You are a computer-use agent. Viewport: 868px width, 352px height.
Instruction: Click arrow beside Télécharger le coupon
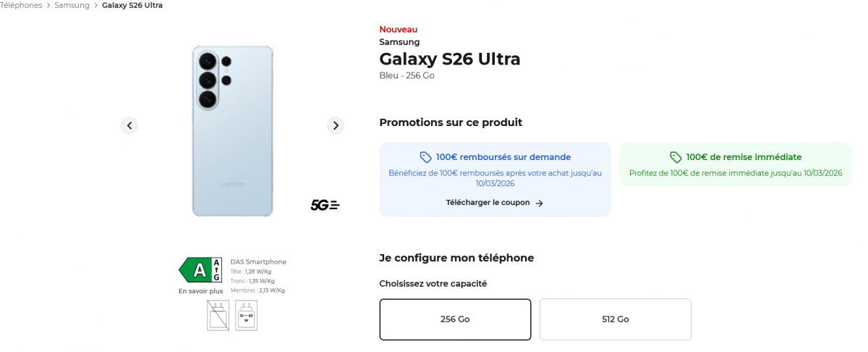coord(539,204)
